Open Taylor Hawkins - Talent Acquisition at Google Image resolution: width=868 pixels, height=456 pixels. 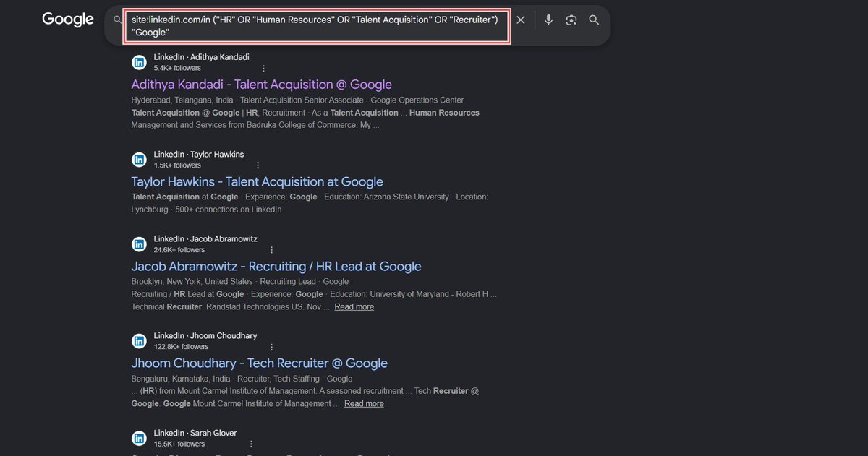click(257, 182)
